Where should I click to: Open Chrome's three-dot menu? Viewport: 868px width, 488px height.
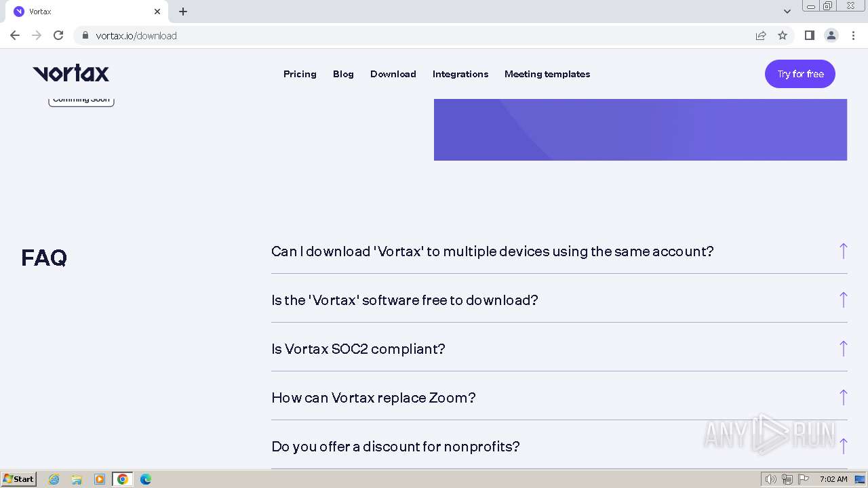coord(853,35)
